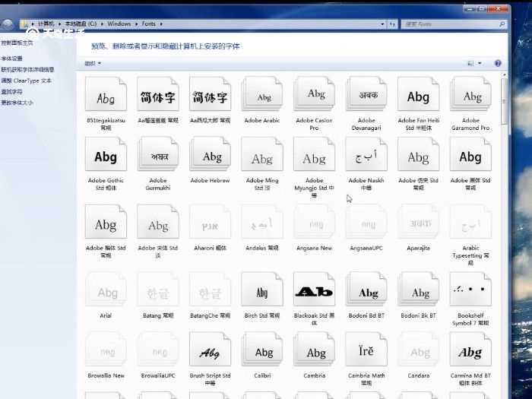Viewport: 532px width, 399px height.
Task: Open the 组织 organize dropdown menu
Action: 93,63
